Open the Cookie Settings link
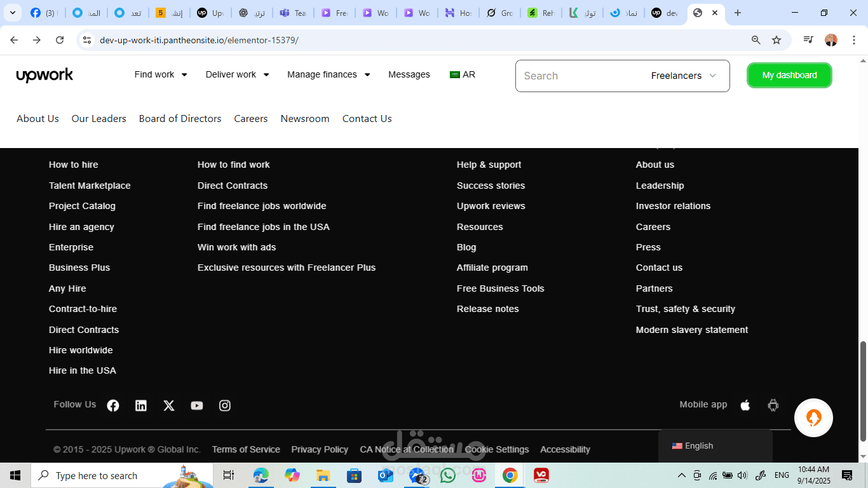The width and height of the screenshot is (868, 488). (x=497, y=449)
